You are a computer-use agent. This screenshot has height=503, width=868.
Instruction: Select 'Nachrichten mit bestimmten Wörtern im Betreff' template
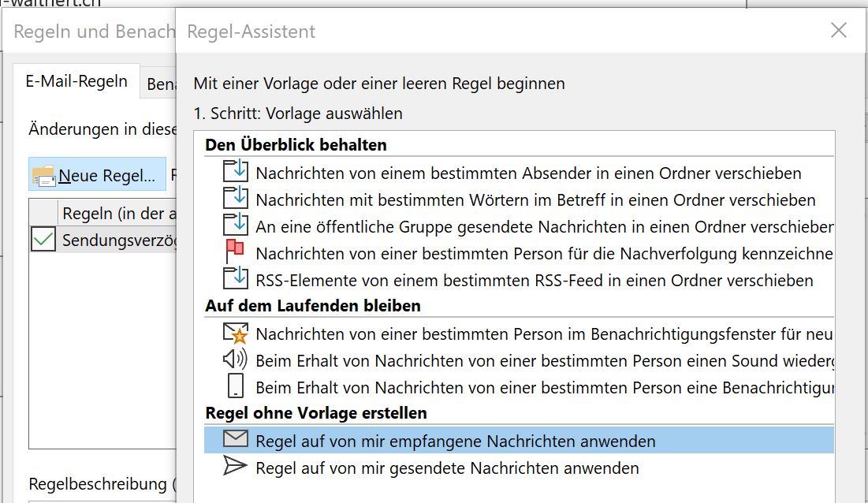tap(519, 199)
